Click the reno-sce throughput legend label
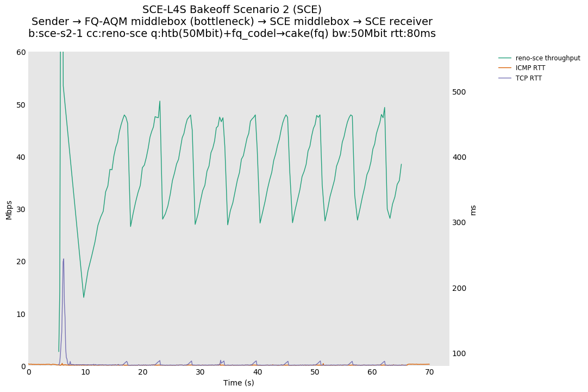This screenshot has height=392, width=588. click(x=548, y=58)
